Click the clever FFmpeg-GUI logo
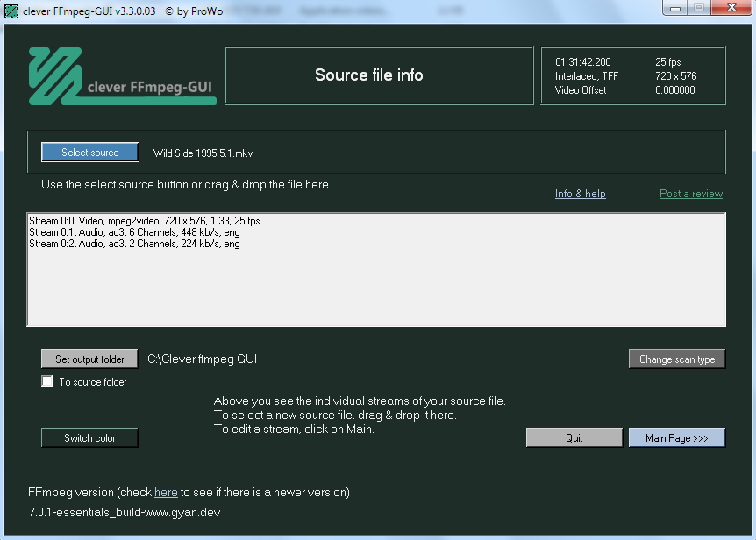The width and height of the screenshot is (756, 540). pos(123,76)
